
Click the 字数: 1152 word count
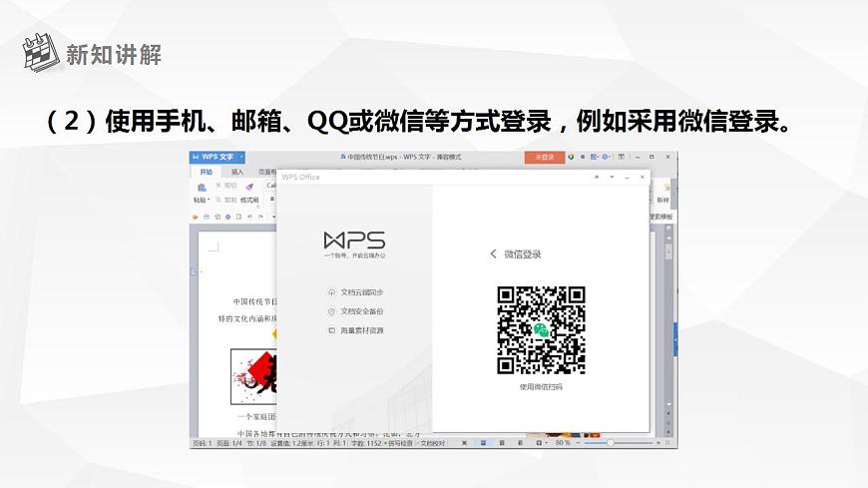(366, 443)
